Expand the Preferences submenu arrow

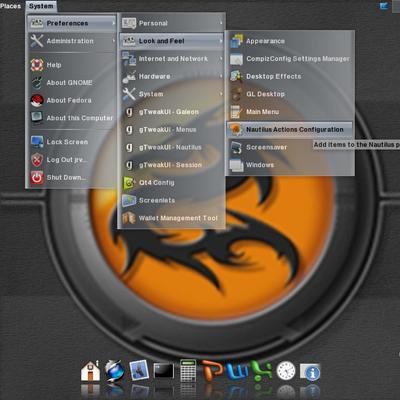113,23
